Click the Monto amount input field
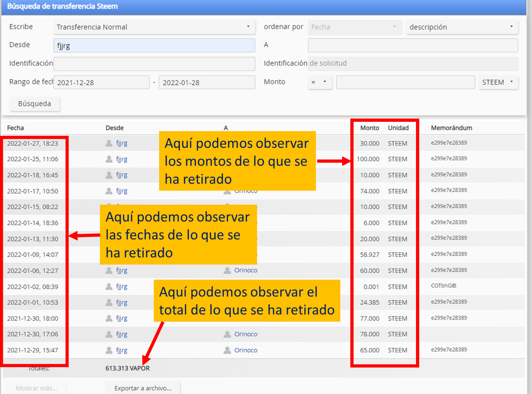532x394 pixels. [406, 82]
